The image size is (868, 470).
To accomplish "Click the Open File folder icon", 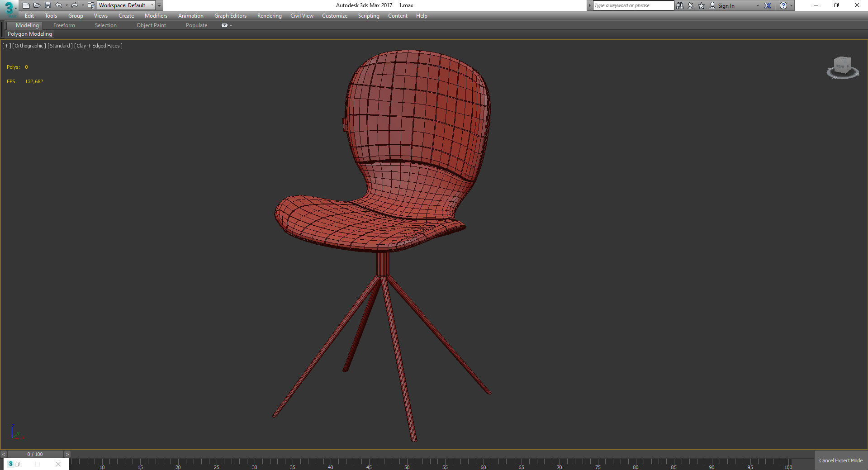I will (x=37, y=5).
